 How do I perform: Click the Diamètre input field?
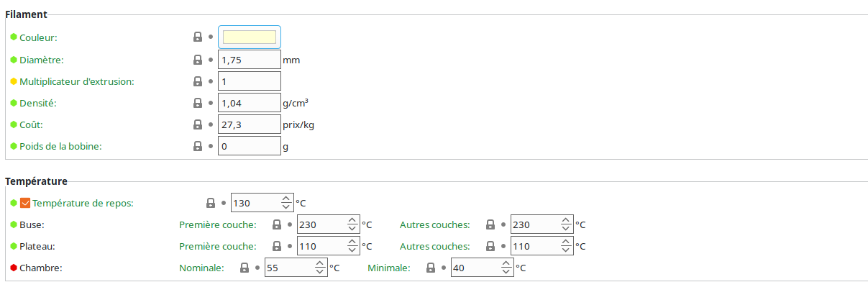pos(249,60)
